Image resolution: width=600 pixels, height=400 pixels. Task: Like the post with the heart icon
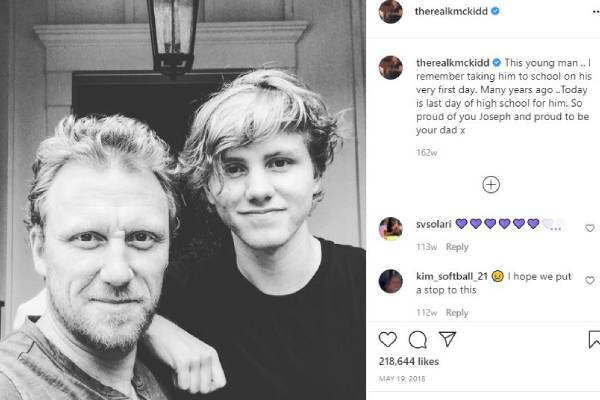tap(388, 339)
